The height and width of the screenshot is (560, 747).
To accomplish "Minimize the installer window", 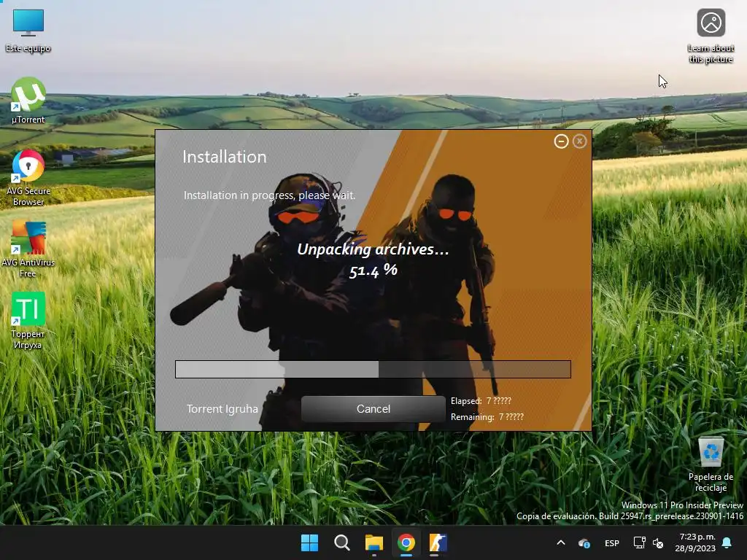I will [561, 141].
